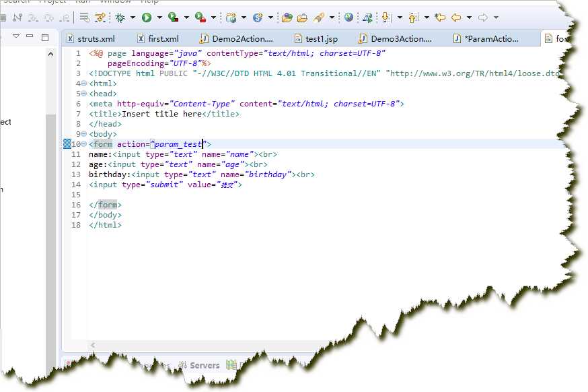Click the Step Into debug icon
Viewport: 588px width, 392px height.
point(33,18)
